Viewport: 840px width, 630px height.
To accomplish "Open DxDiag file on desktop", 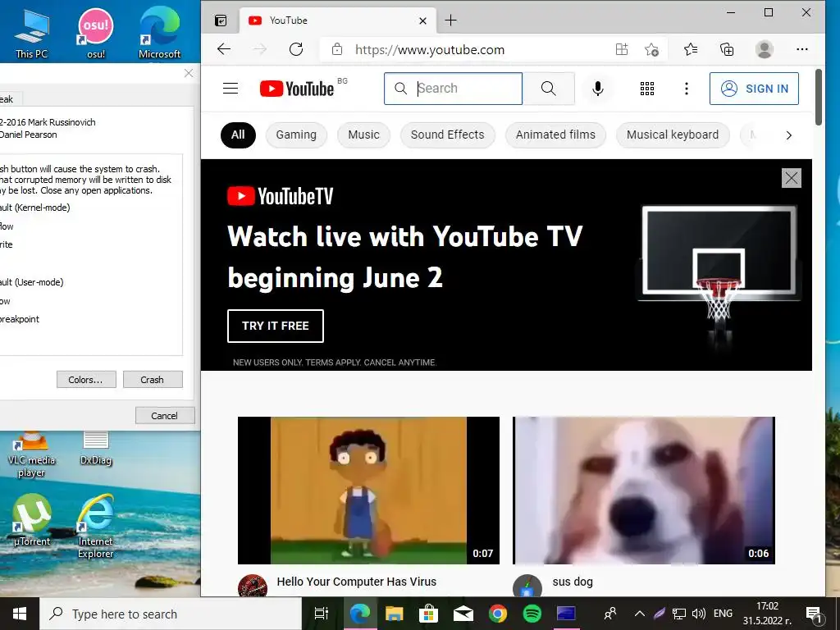I will 96,449.
